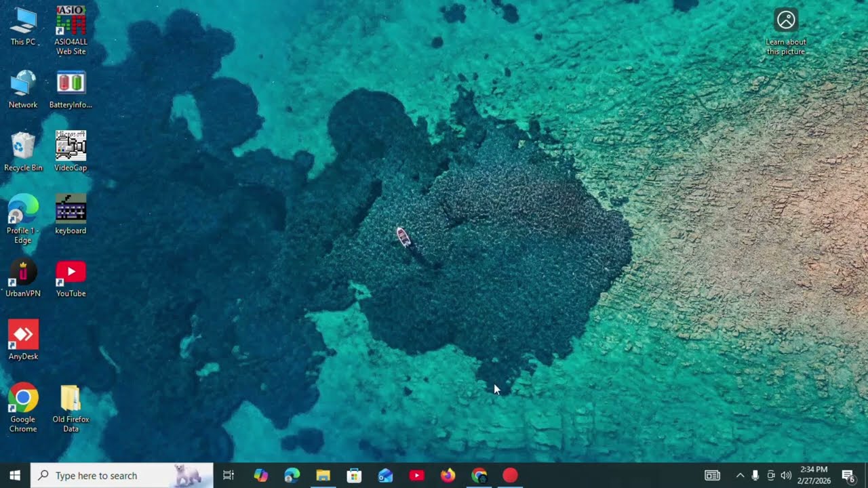Select the BatteryInfo desktop shortcut
Screen dimensions: 868x488
tap(71, 89)
